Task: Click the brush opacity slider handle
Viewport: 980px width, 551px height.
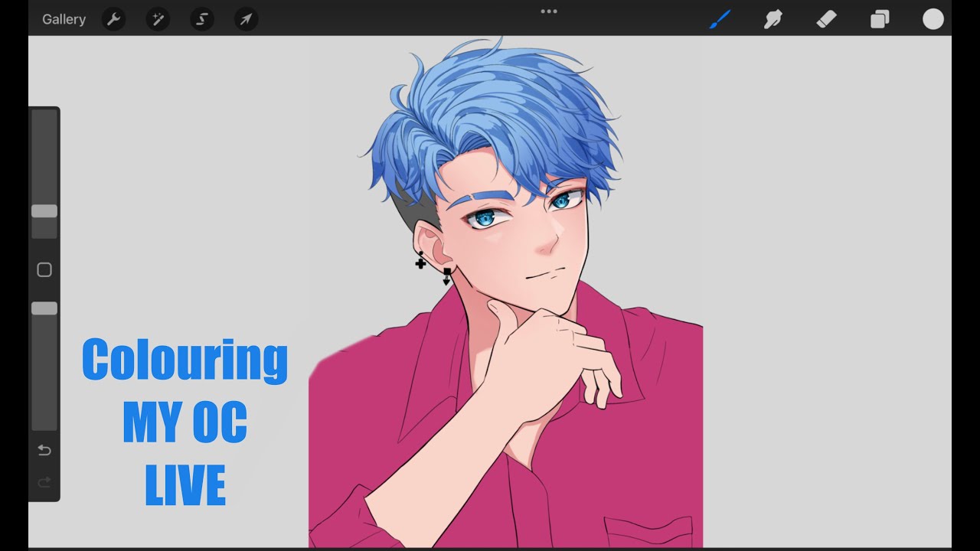Action: (x=44, y=308)
